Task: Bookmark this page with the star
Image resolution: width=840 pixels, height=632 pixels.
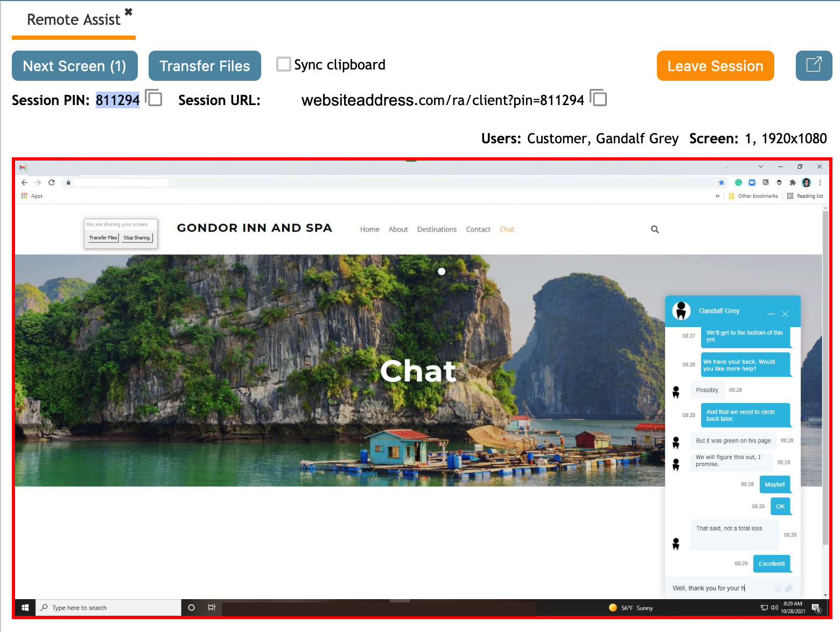Action: click(722, 183)
